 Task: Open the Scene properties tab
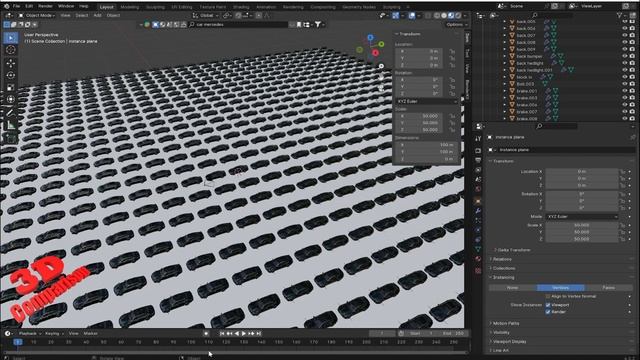click(x=478, y=180)
